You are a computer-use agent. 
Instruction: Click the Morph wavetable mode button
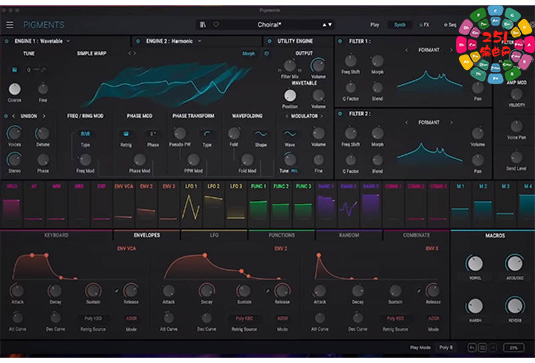point(248,54)
